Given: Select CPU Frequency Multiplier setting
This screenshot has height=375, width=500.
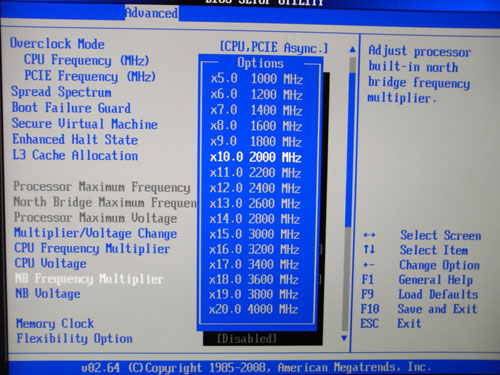Looking at the screenshot, I should [92, 249].
